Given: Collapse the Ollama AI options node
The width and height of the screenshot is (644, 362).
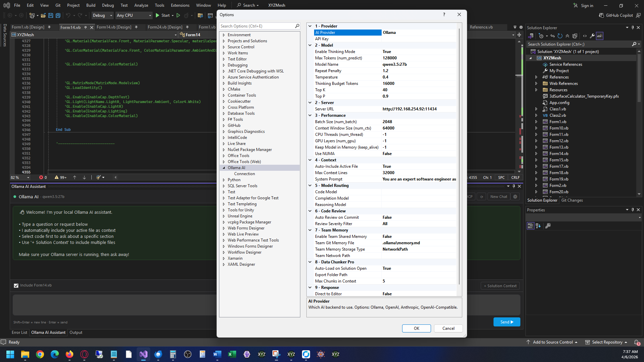Looking at the screenshot, I should (224, 168).
